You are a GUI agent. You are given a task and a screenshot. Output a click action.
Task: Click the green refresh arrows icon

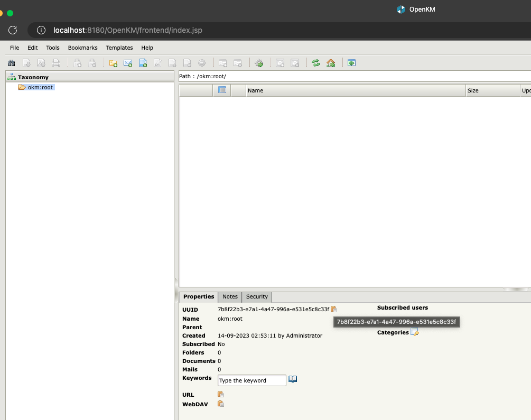click(x=316, y=63)
